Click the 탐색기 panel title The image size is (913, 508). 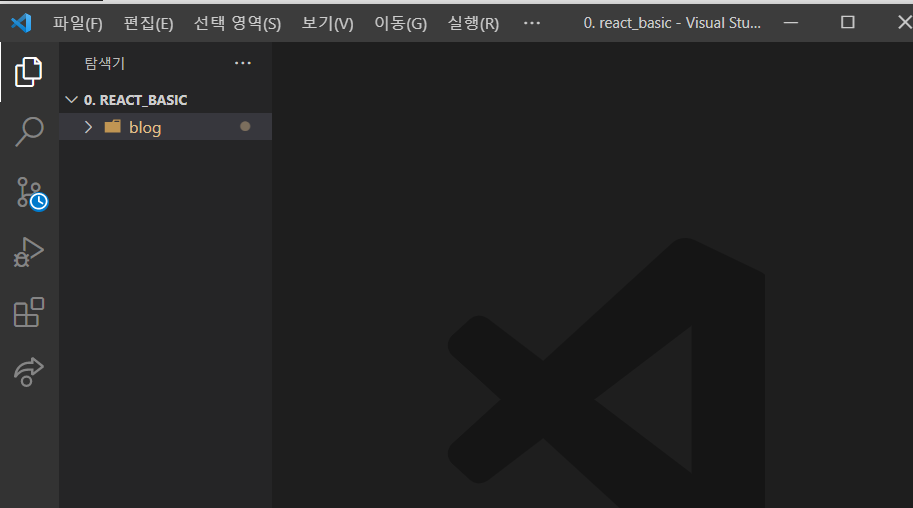[x=105, y=63]
